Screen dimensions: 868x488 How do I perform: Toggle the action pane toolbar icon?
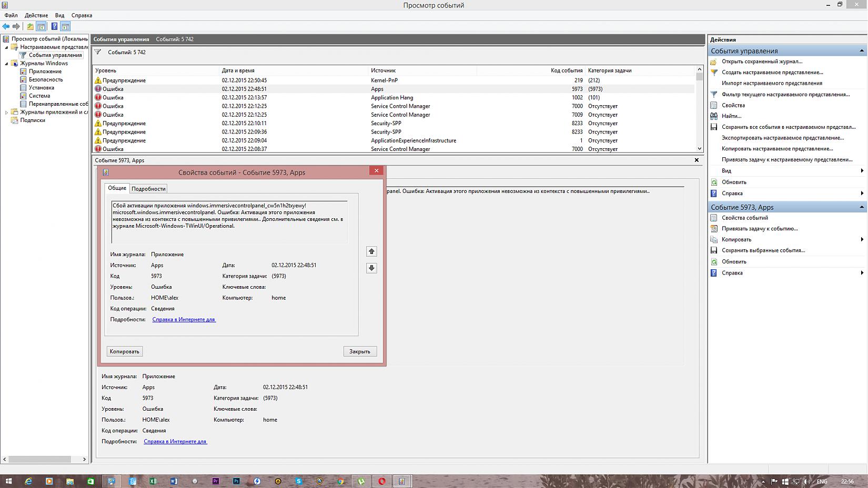pyautogui.click(x=65, y=26)
